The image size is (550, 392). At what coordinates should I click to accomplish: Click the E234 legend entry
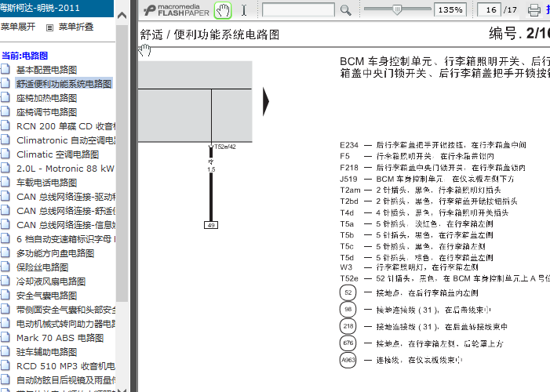click(433, 145)
